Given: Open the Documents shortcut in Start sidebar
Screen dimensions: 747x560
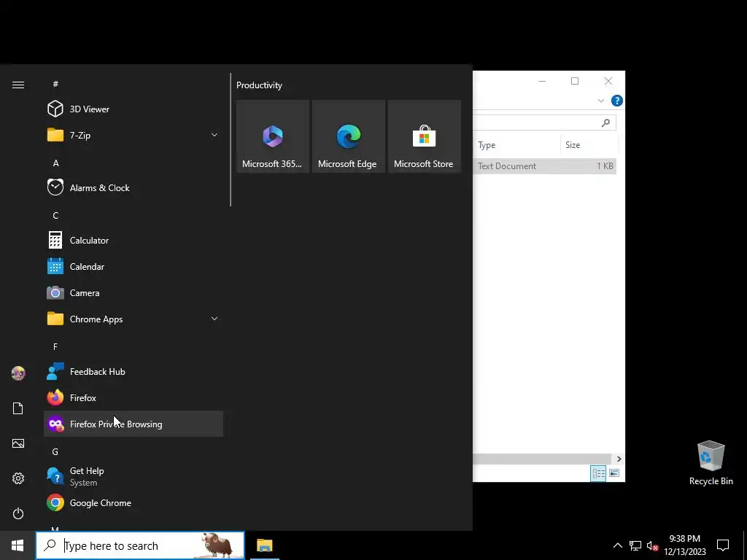Looking at the screenshot, I should [18, 408].
